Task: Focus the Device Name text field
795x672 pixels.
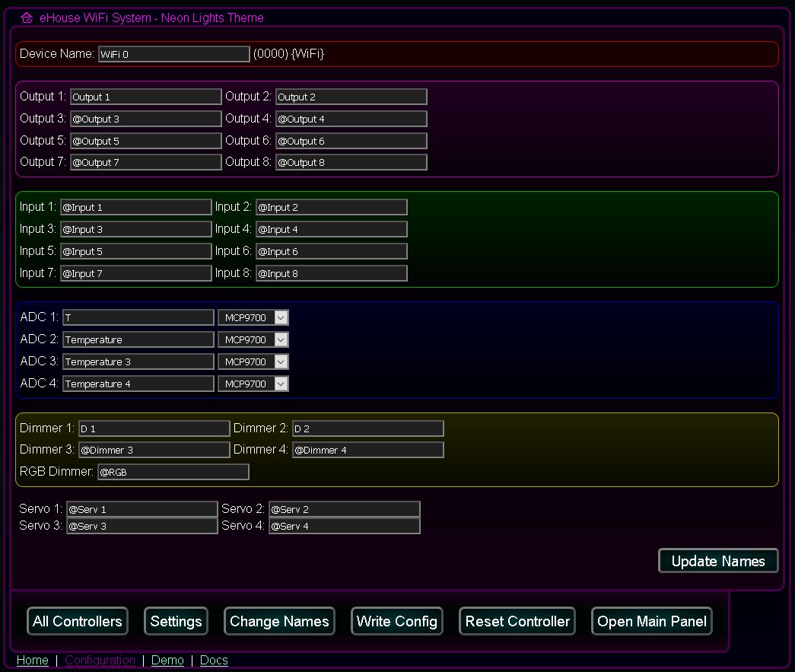Action: pyautogui.click(x=173, y=54)
